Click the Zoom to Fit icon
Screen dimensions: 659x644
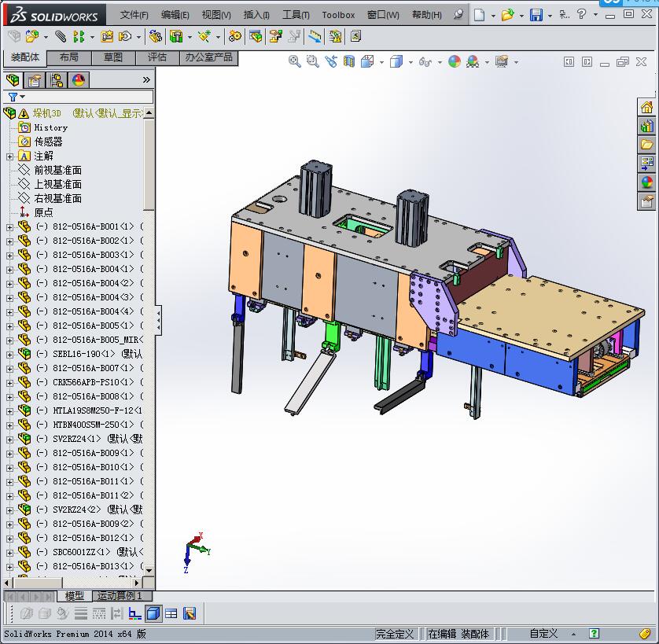pyautogui.click(x=295, y=62)
